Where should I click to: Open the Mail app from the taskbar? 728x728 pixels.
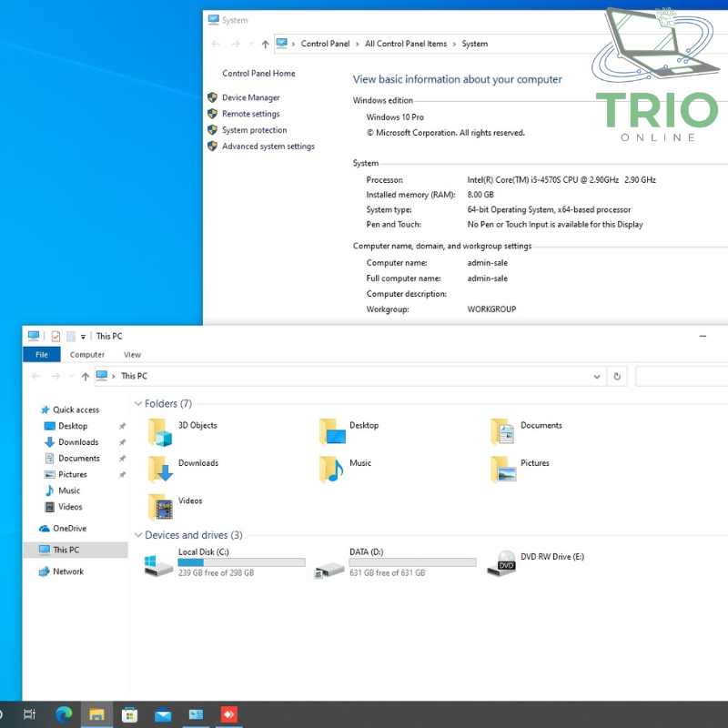click(x=163, y=714)
